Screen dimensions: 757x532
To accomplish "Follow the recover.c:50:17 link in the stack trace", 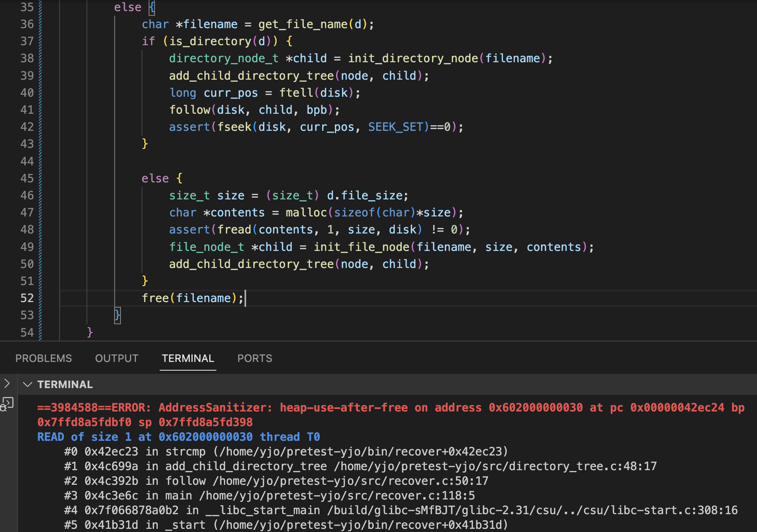I will click(350, 481).
